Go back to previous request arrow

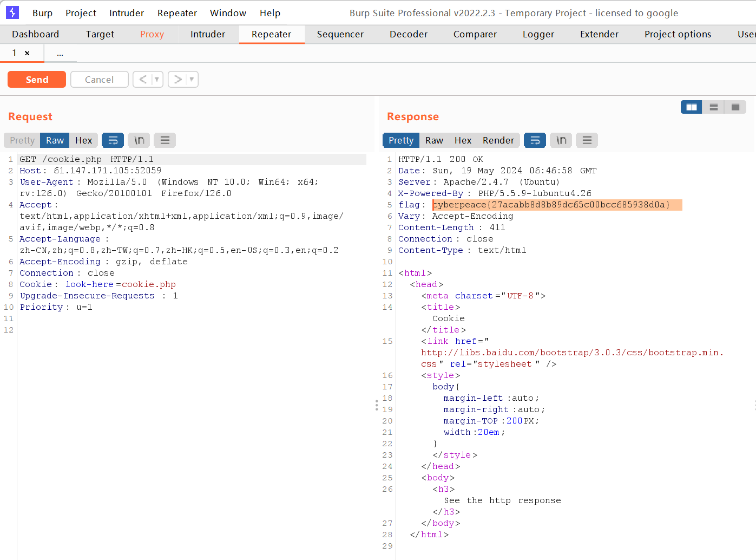[x=143, y=80]
